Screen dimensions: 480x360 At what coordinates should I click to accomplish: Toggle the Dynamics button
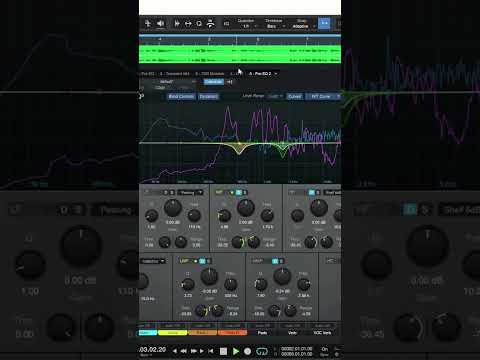(x=209, y=96)
